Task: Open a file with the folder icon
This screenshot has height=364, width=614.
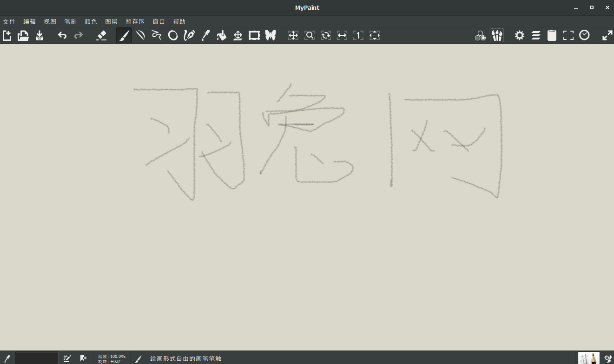Action: point(23,35)
